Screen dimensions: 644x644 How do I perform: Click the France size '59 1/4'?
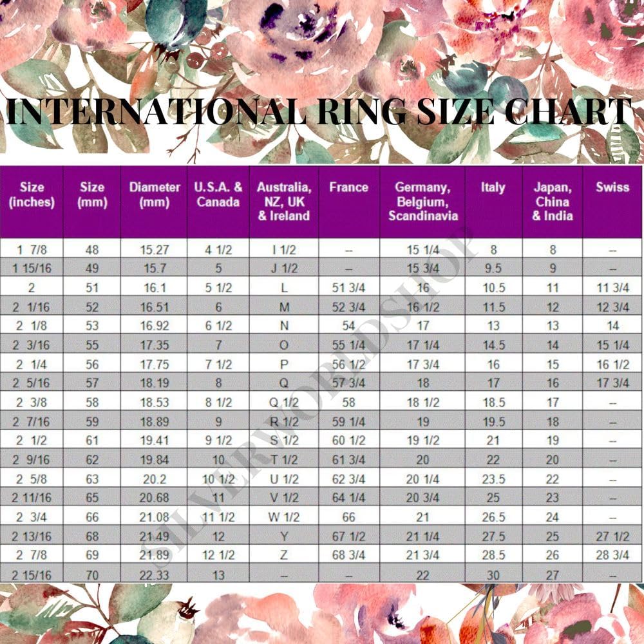(x=348, y=422)
